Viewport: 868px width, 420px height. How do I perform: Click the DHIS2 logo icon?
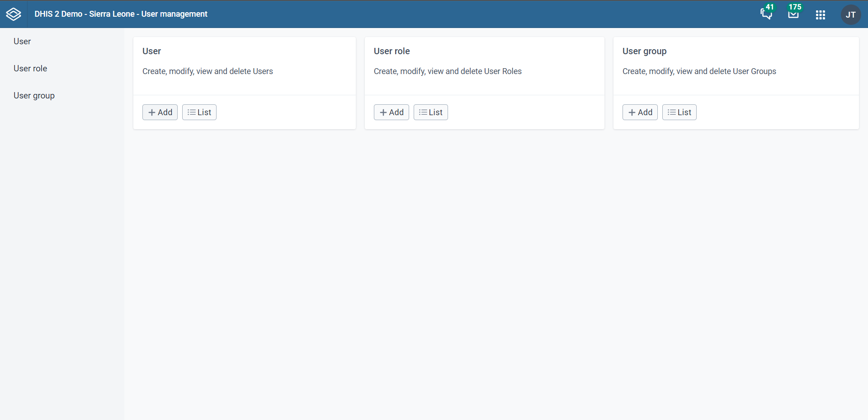tap(14, 14)
